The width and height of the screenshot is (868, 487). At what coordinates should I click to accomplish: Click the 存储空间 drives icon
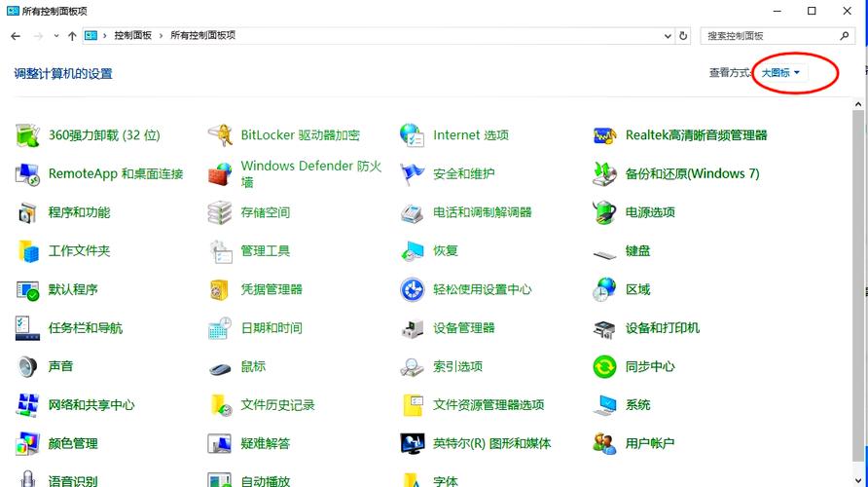(220, 212)
